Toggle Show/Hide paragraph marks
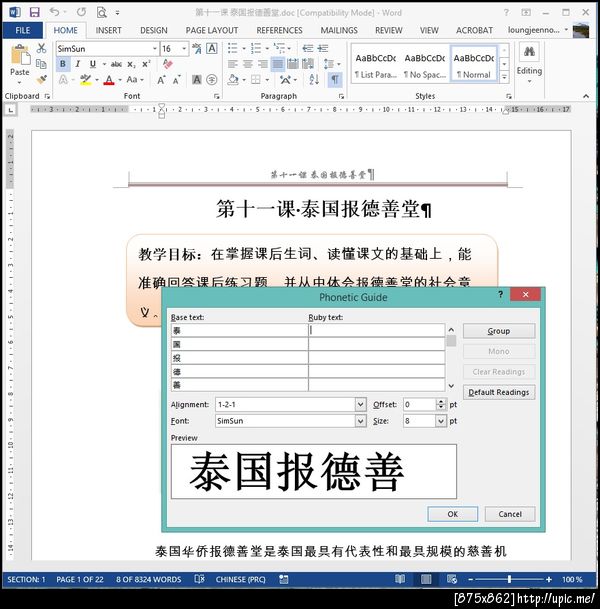Screen dimensions: 600x609 click(x=335, y=80)
